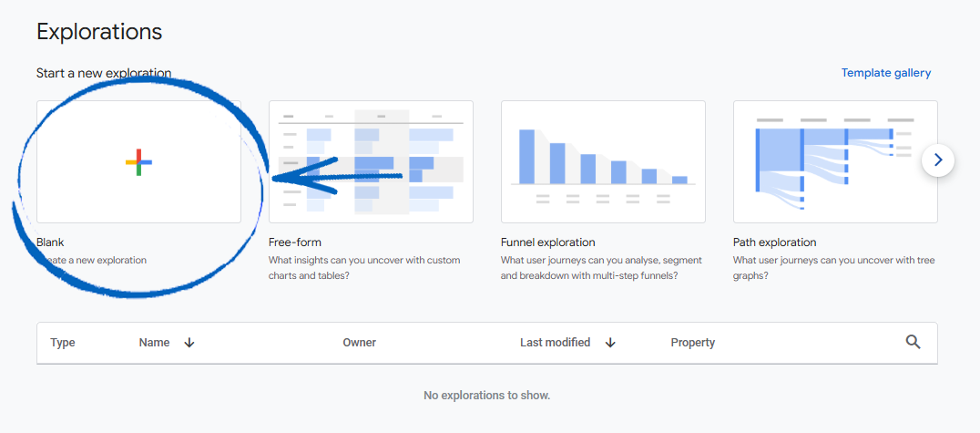Click 'Start a new exploration' text
This screenshot has height=433, width=980.
coord(104,73)
